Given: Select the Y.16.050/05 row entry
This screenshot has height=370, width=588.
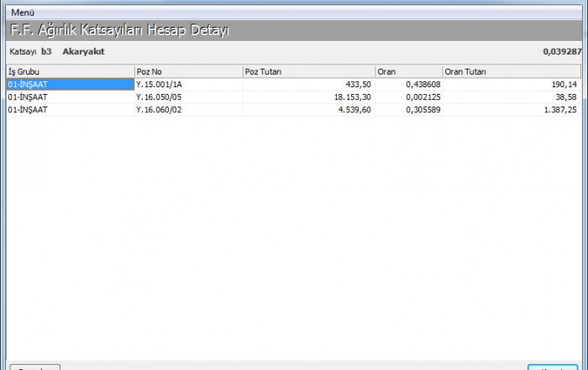Looking at the screenshot, I should [x=160, y=97].
